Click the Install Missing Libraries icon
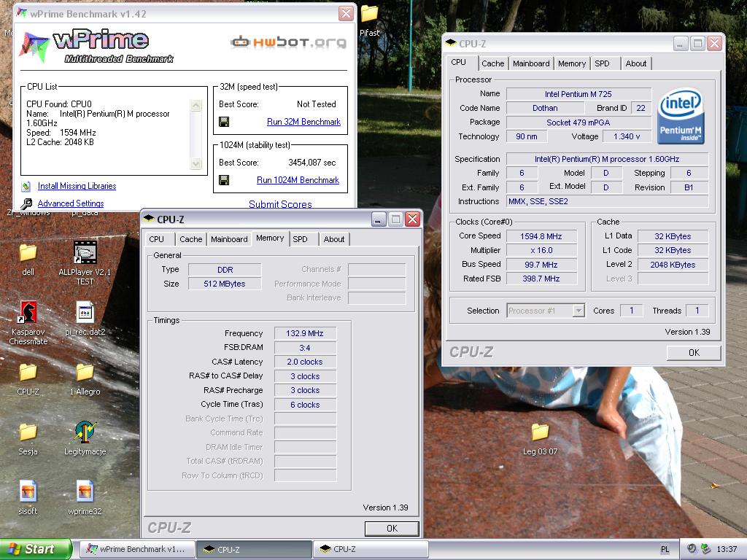Image resolution: width=747 pixels, height=560 pixels. coord(27,186)
